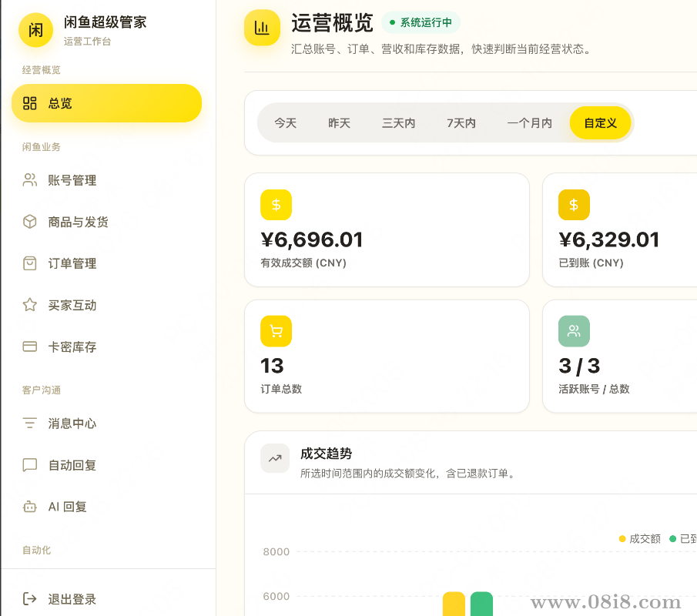
Task: Click the yellow bar in the trend chart
Action: (454, 604)
